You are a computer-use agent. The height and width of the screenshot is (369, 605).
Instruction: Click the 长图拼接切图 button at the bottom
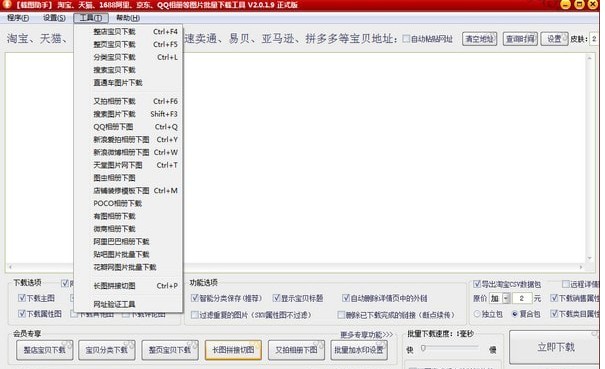(x=233, y=350)
